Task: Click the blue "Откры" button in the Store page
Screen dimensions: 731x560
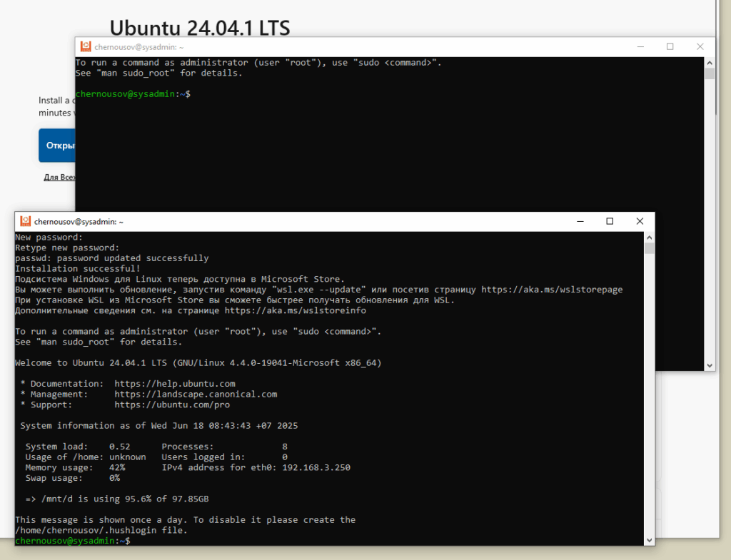Action: (59, 146)
